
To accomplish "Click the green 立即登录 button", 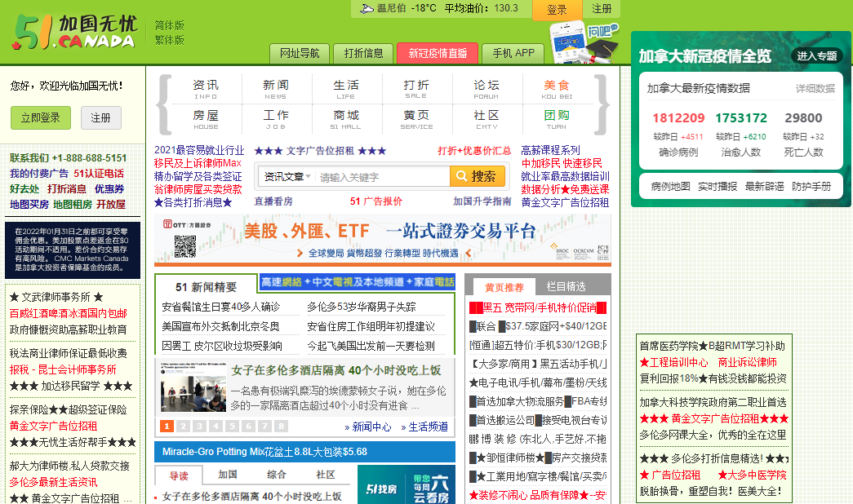I will 41,117.
